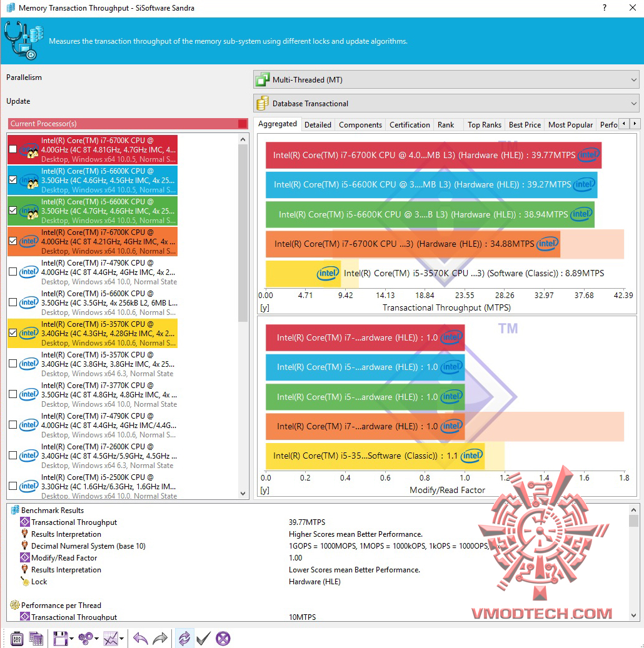Click Intel logo on the 39.77MTPS bar
The height and width of the screenshot is (648, 644).
[588, 155]
